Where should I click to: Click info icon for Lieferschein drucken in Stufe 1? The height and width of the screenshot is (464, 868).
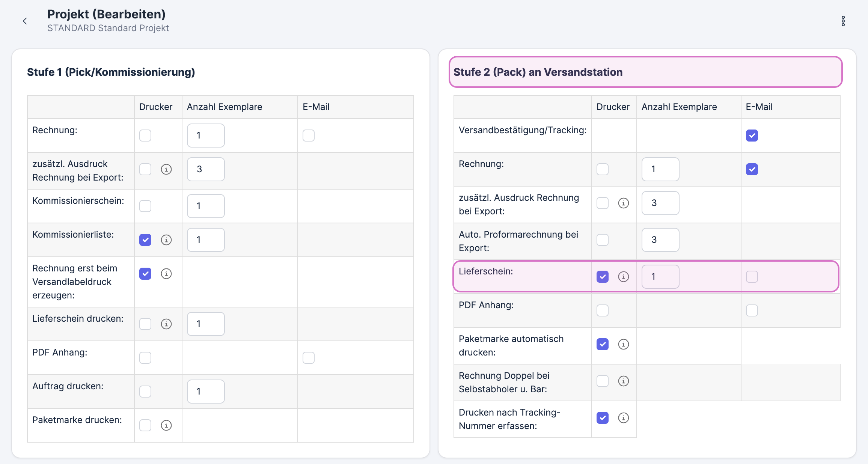coord(166,324)
